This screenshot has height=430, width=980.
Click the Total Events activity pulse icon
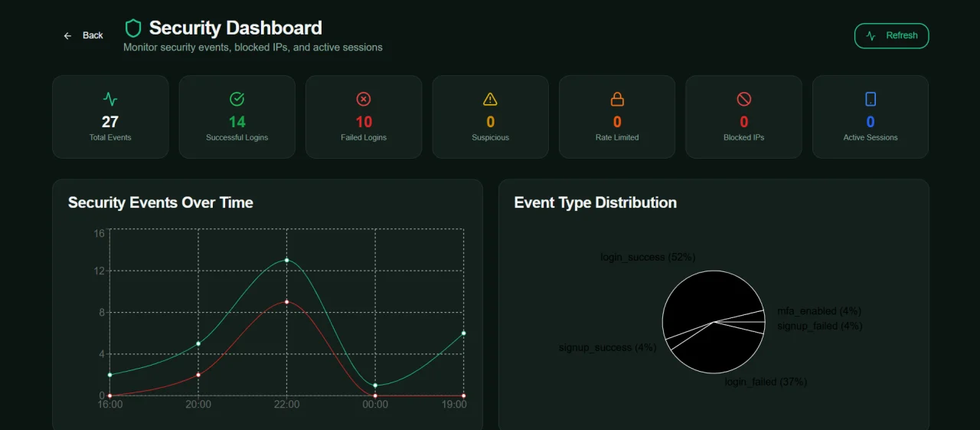(x=110, y=99)
